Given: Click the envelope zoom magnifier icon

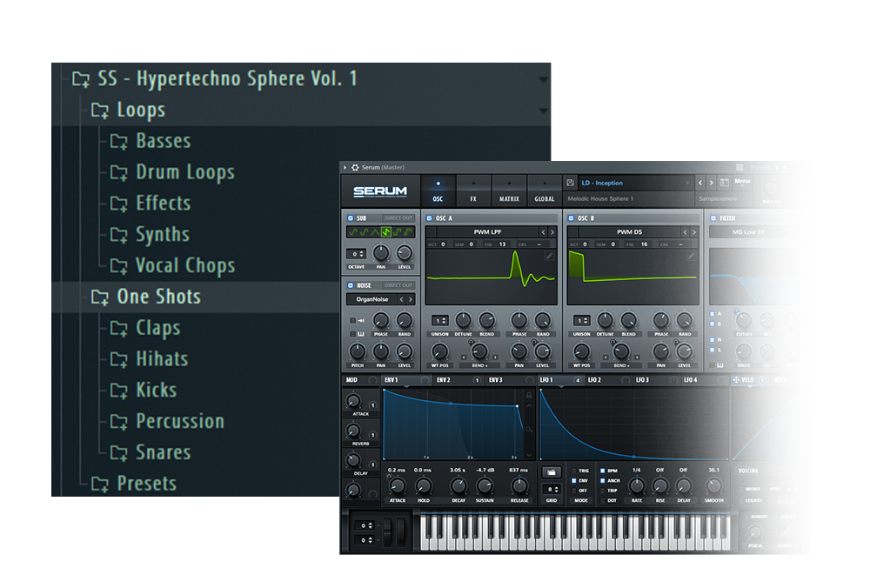Looking at the screenshot, I should (x=528, y=429).
